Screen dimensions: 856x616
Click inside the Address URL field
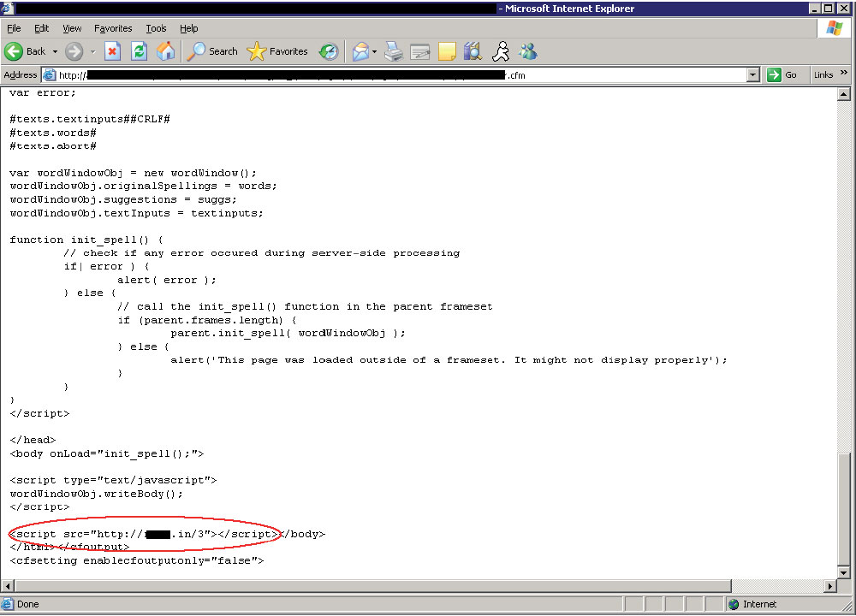[x=401, y=75]
